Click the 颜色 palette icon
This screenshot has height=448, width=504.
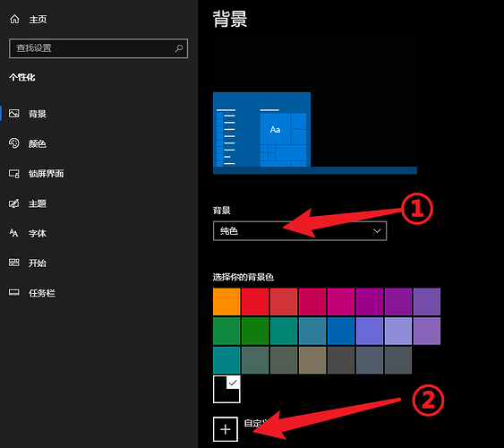(13, 143)
